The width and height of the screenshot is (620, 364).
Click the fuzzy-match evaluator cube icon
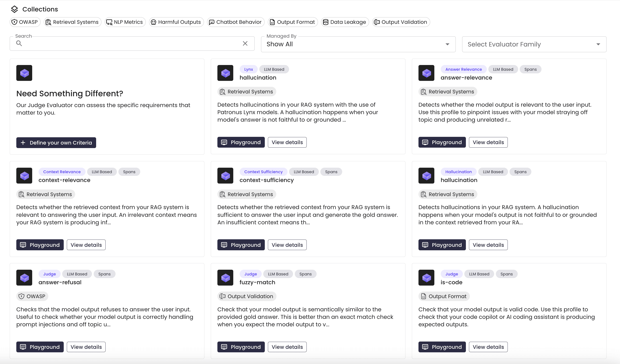tap(225, 277)
